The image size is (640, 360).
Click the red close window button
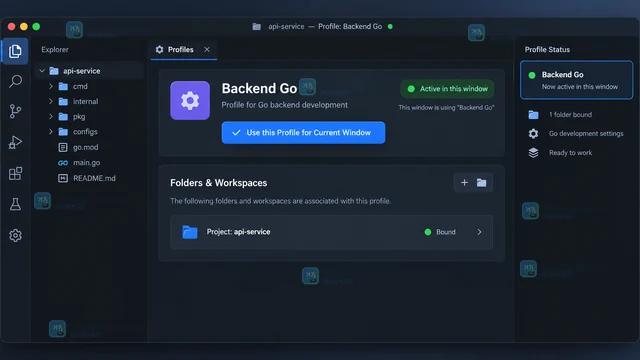pyautogui.click(x=11, y=27)
